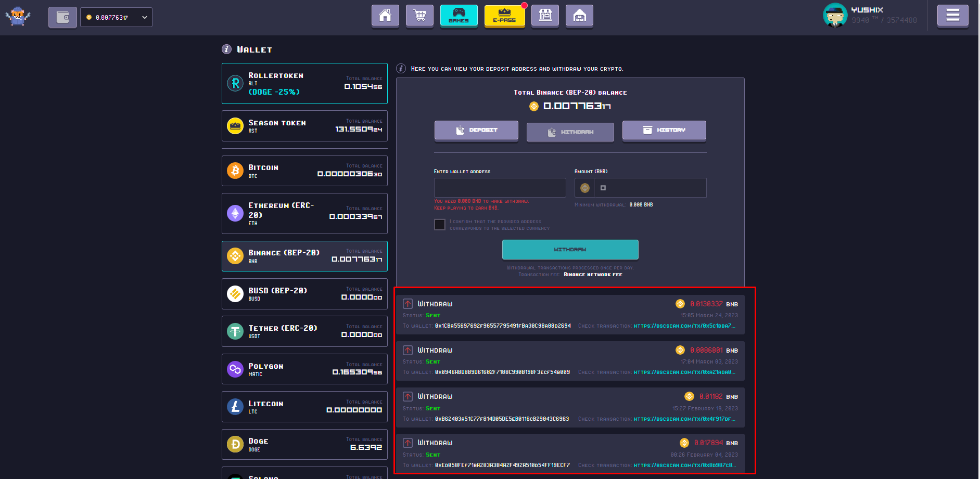This screenshot has height=479, width=980.
Task: Click the 0.0086801 BNB withdrawal amount
Action: tap(706, 350)
